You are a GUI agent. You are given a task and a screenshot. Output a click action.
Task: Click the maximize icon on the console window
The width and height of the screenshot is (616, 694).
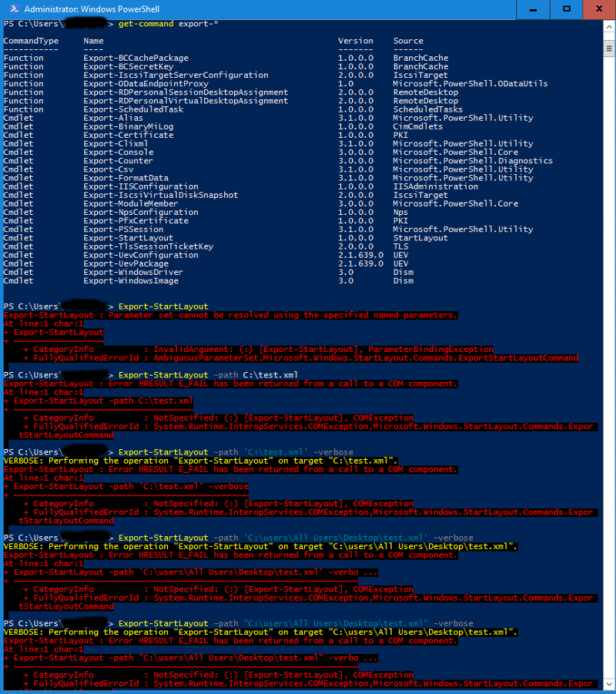[566, 9]
